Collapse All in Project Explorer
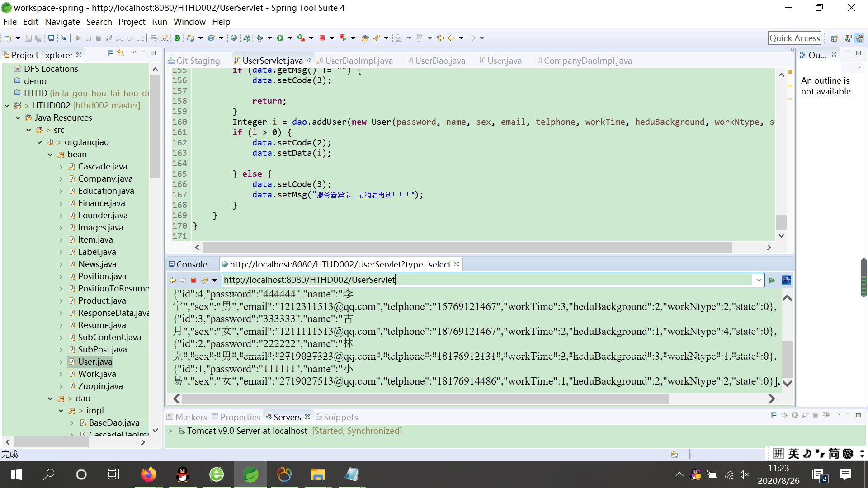 pyautogui.click(x=110, y=53)
